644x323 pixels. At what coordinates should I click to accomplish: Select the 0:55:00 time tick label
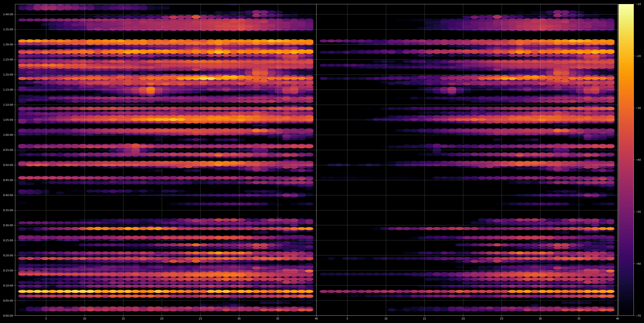pos(8,150)
